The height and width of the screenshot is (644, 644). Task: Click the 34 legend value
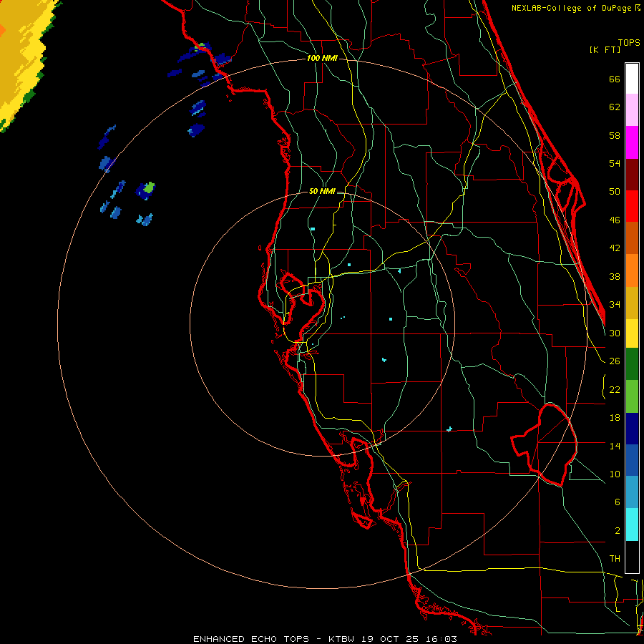pyautogui.click(x=615, y=305)
